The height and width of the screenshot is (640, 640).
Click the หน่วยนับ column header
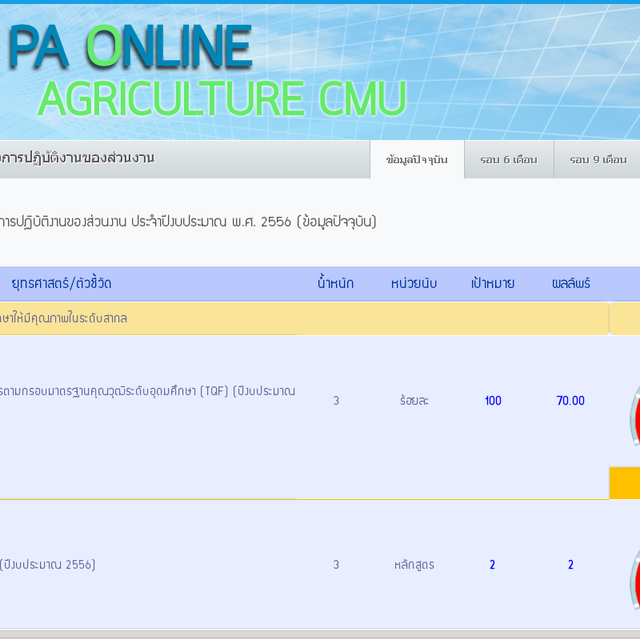(414, 283)
